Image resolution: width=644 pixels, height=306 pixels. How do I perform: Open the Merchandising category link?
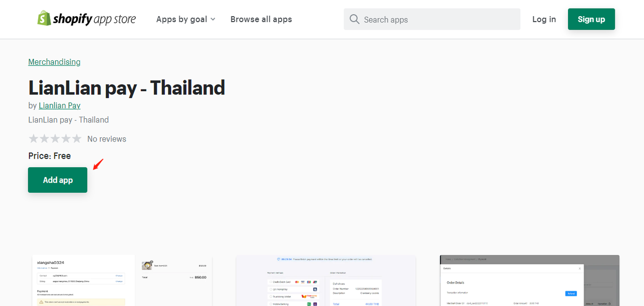[x=54, y=62]
